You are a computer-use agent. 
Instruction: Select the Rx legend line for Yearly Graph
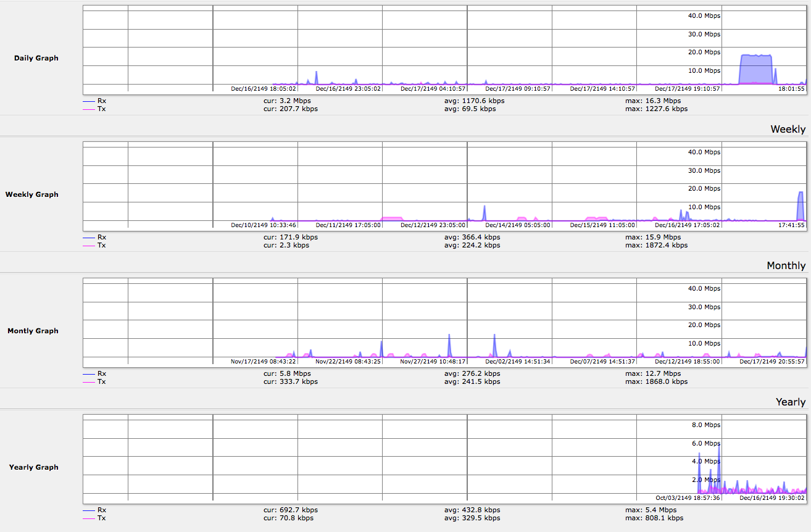88,510
